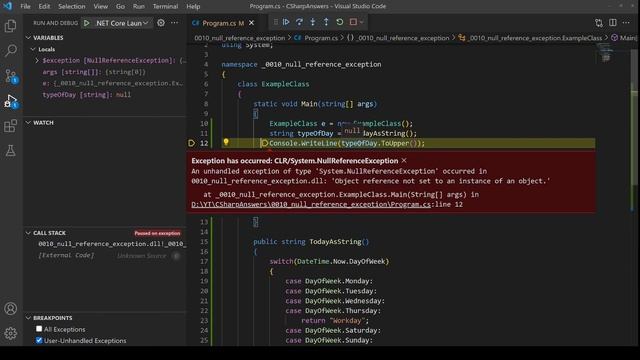640x360 pixels.
Task: Open the Source Control view
Action: [x=10, y=76]
